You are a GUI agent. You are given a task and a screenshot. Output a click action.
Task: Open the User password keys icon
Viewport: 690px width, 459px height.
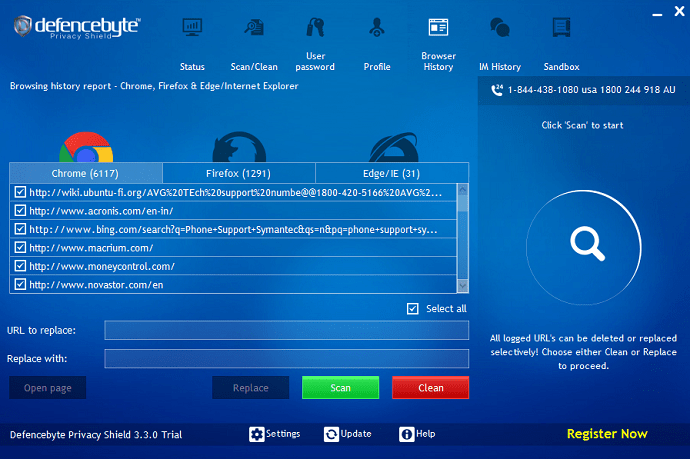[x=315, y=27]
